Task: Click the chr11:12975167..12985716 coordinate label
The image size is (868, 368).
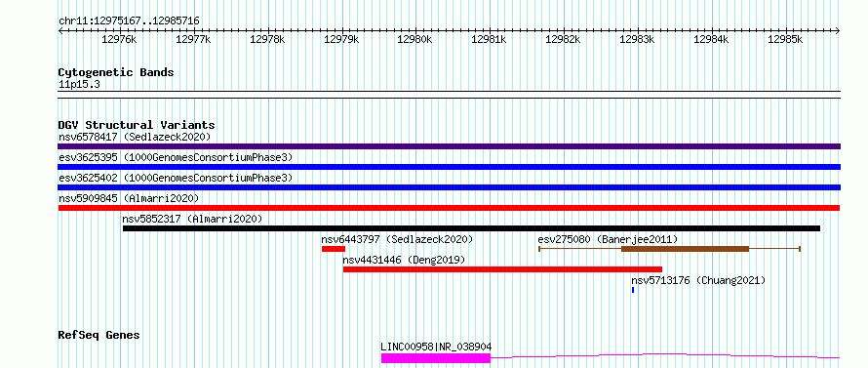Action: pos(129,21)
